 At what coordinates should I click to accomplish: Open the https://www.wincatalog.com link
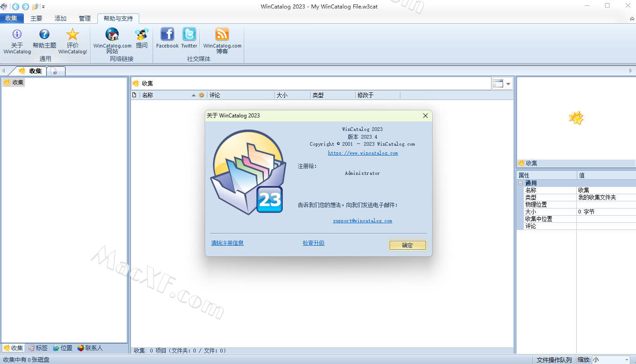pos(363,153)
